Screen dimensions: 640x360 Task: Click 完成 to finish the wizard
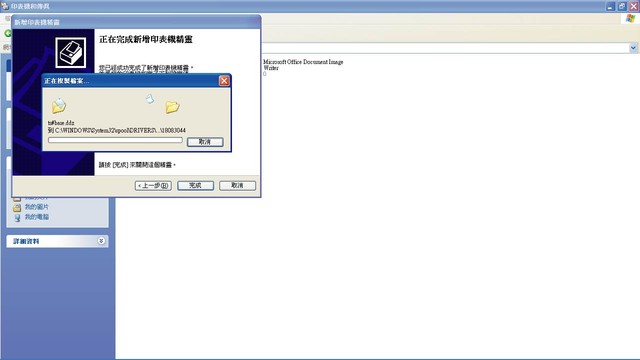pyautogui.click(x=196, y=186)
